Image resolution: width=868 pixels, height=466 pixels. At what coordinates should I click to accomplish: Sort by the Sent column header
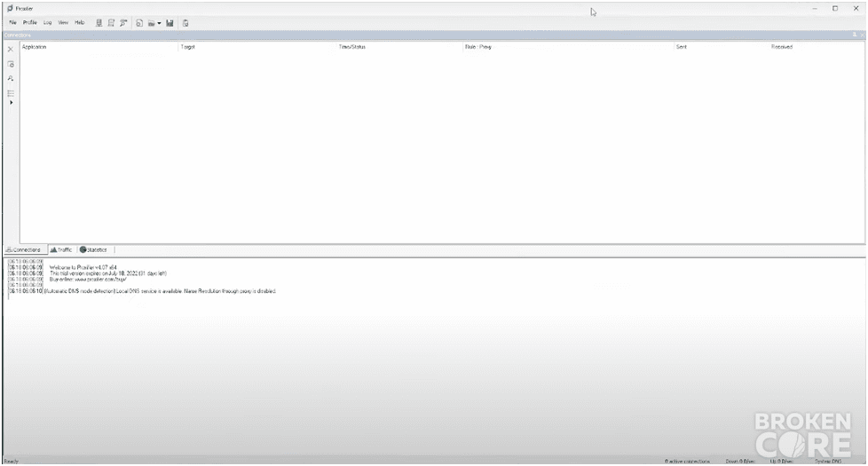[x=682, y=47]
